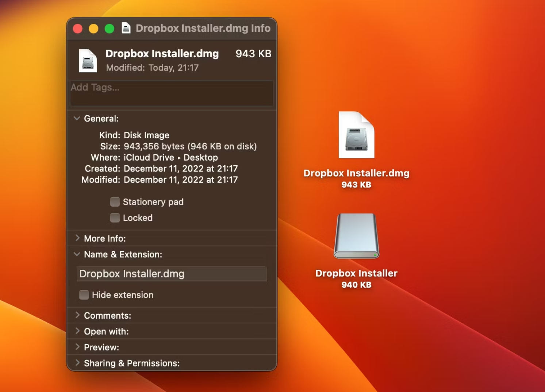Collapse the General section chevron

77,118
